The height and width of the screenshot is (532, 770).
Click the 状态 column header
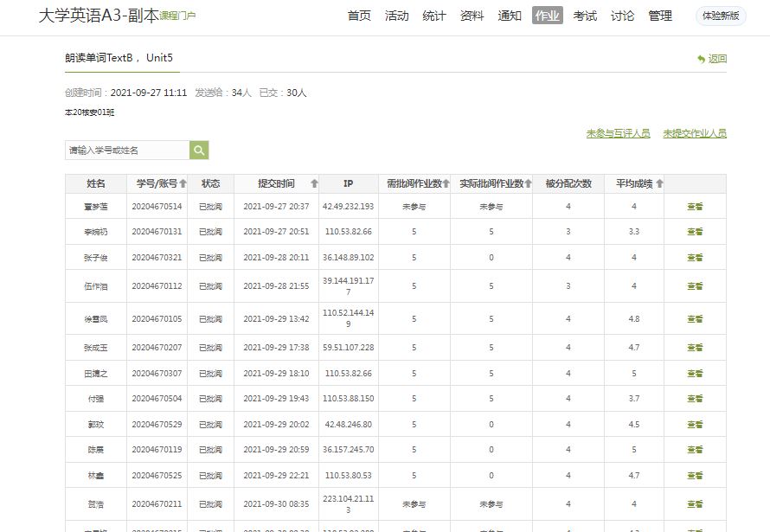click(x=211, y=183)
